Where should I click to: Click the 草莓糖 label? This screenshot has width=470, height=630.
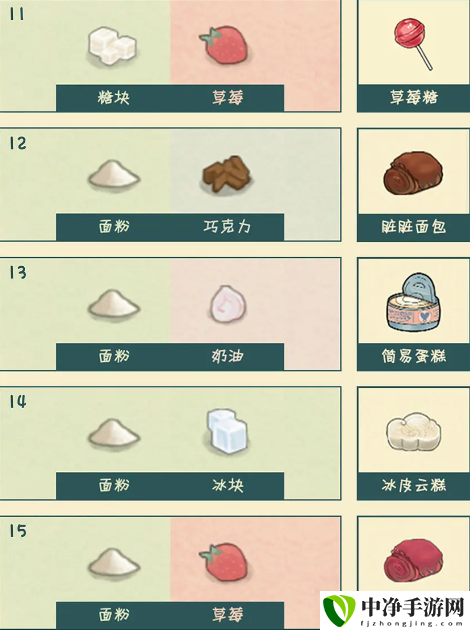[413, 98]
